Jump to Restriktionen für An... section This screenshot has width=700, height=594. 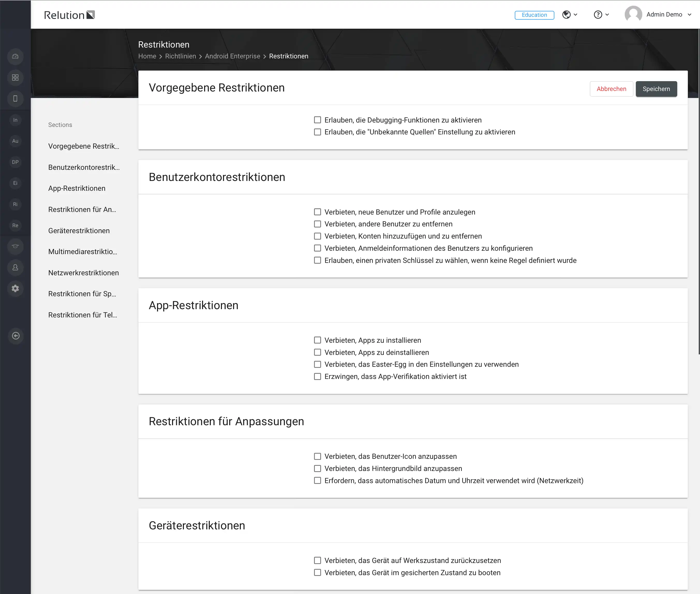(82, 209)
